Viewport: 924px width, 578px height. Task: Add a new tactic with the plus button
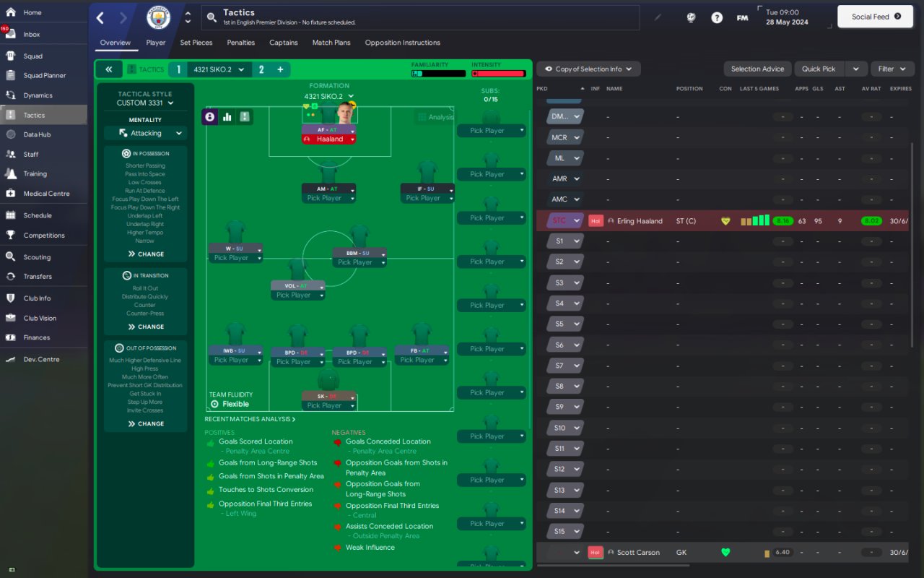tap(280, 69)
